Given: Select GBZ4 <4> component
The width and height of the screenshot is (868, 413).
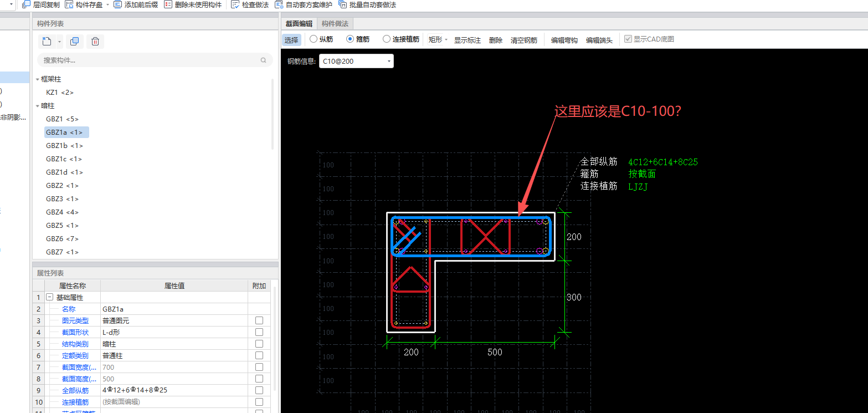Looking at the screenshot, I should point(62,212).
